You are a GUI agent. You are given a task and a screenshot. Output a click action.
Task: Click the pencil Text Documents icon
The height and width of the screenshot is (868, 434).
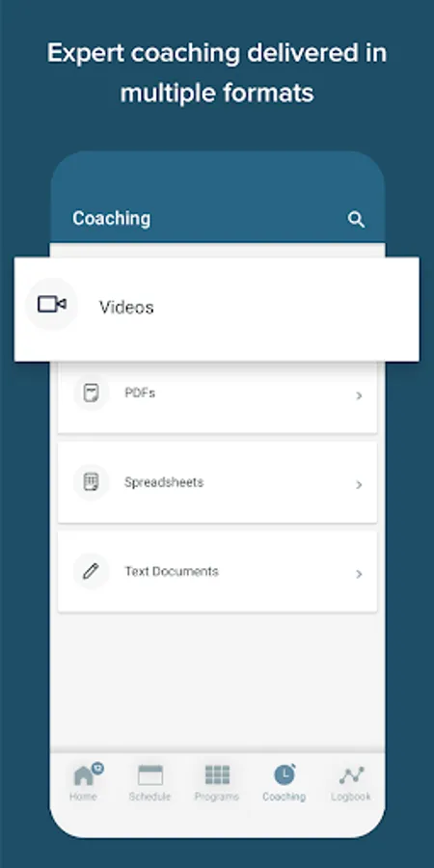91,571
